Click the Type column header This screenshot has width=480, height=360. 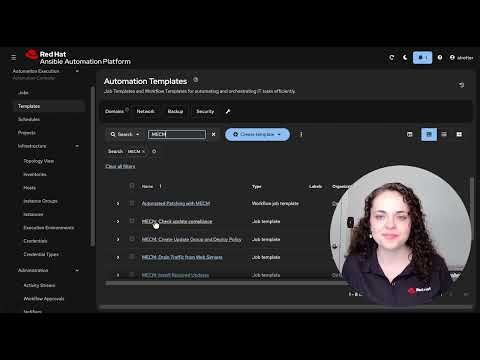click(256, 186)
